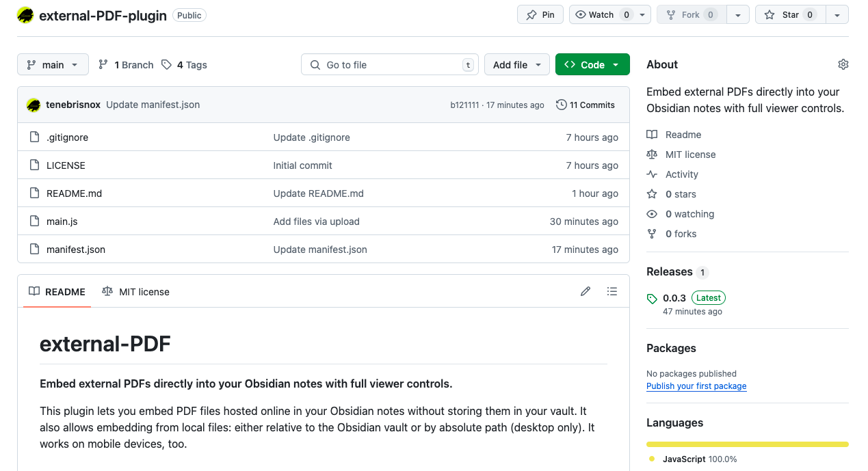Click the clock icon in 11 Commits

click(562, 105)
